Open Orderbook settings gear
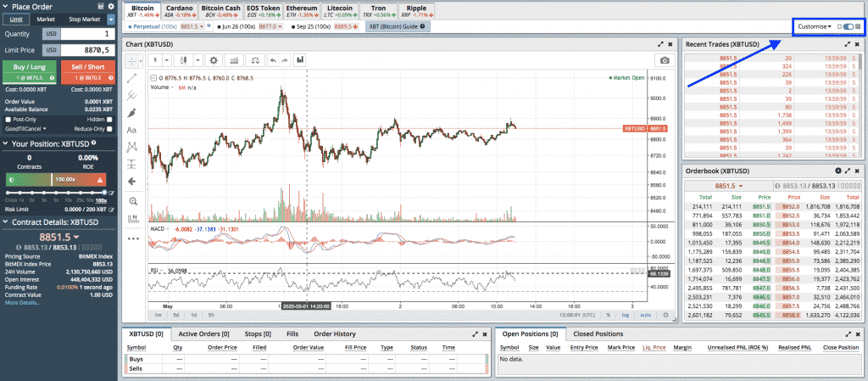 coord(838,171)
